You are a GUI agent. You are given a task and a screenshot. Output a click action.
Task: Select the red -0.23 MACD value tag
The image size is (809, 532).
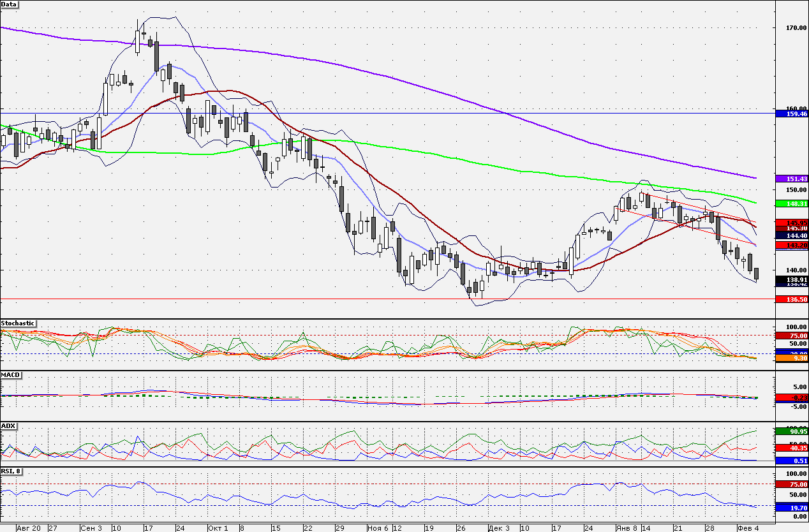(791, 397)
